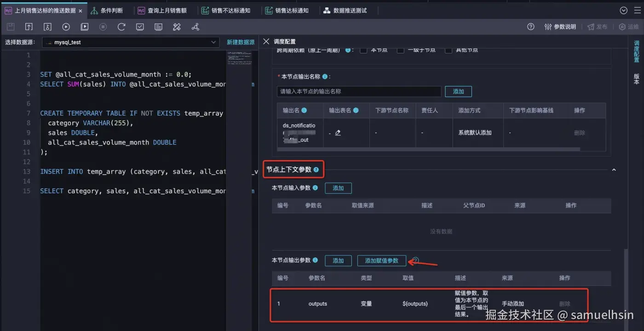
Task: Edit output table name with pencil icon
Action: click(338, 133)
